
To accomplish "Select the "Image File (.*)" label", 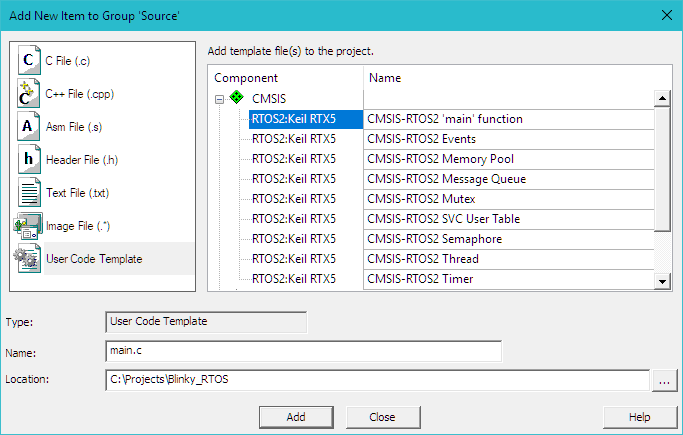I will [78, 226].
